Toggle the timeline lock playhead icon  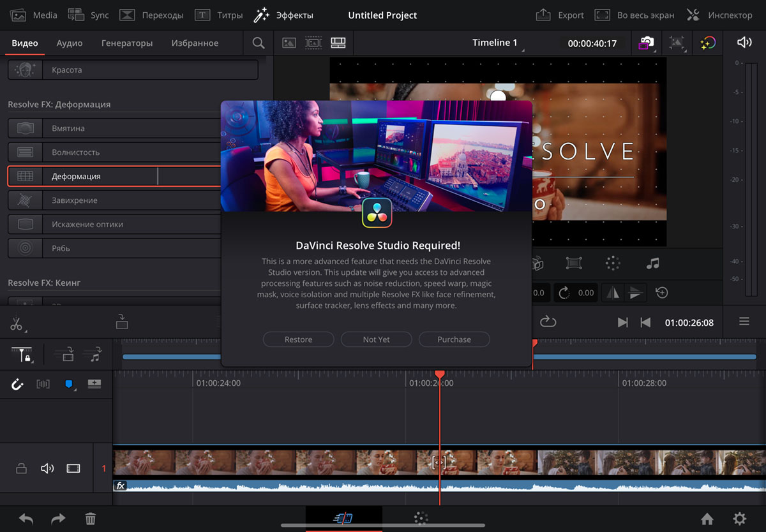click(23, 354)
